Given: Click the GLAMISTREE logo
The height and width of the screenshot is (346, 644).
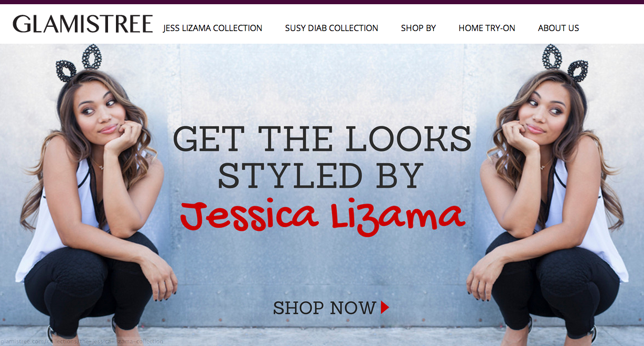Looking at the screenshot, I should click(83, 24).
